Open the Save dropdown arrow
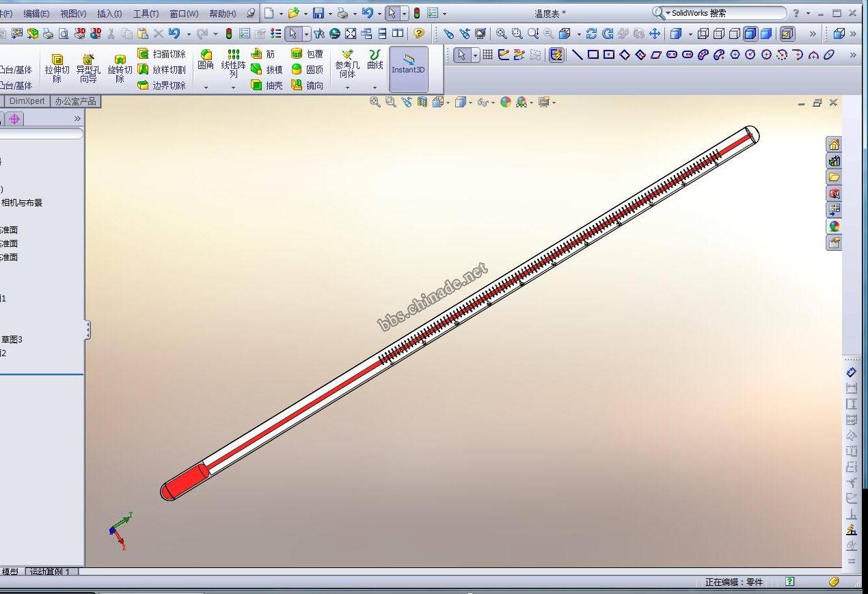 pos(330,14)
